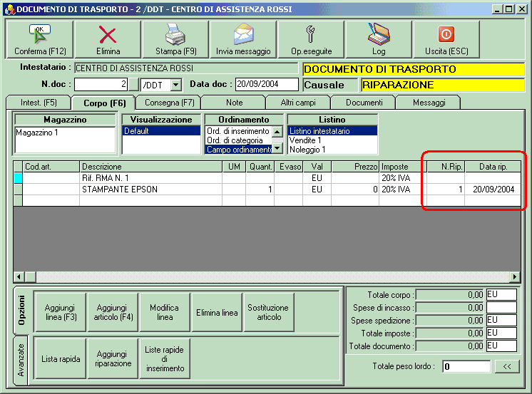Image resolution: width=532 pixels, height=394 pixels.
Task: Click the Aggiungi riparazione button
Action: click(113, 359)
